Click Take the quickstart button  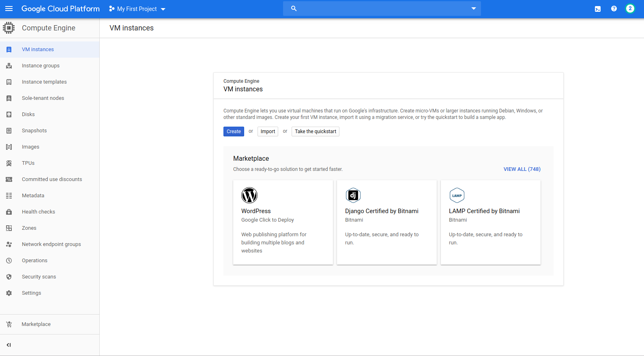coord(316,132)
